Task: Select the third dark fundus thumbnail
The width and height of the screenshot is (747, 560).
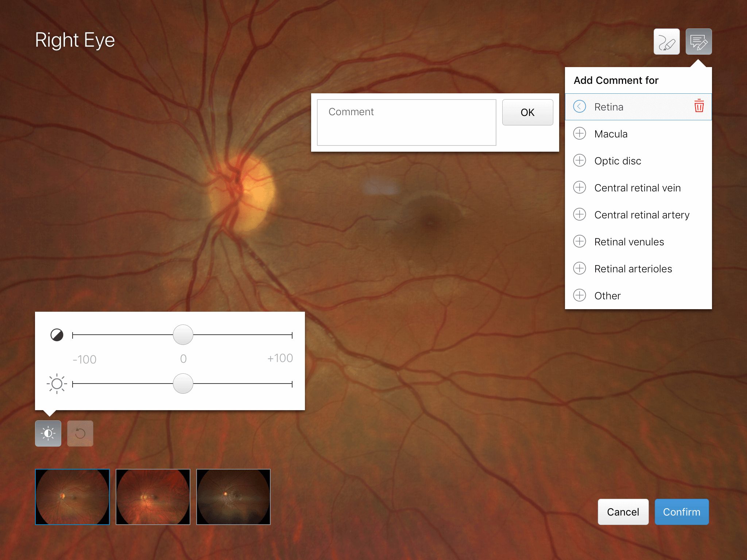Action: pyautogui.click(x=233, y=497)
